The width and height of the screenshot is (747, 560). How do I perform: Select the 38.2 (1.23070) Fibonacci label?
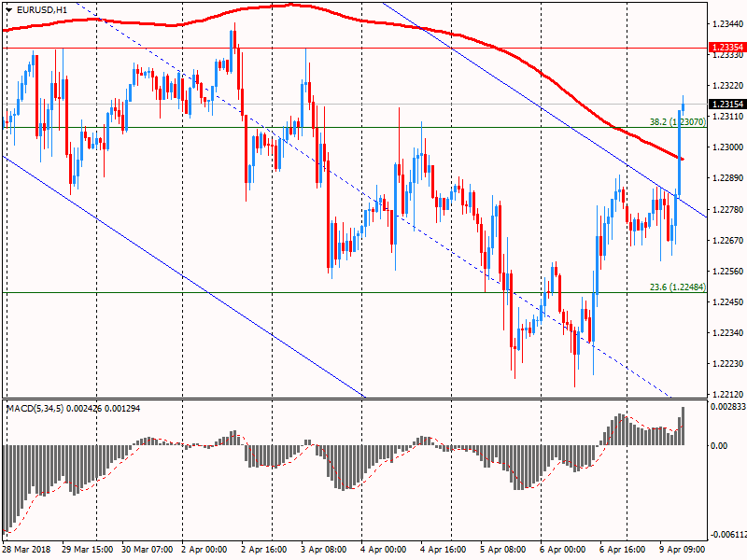coord(678,122)
